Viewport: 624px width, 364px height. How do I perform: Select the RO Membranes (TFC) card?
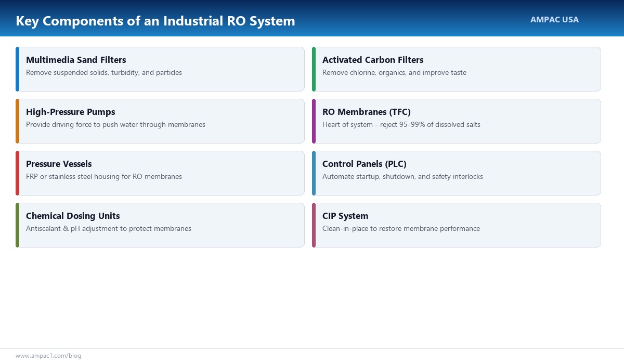point(456,121)
